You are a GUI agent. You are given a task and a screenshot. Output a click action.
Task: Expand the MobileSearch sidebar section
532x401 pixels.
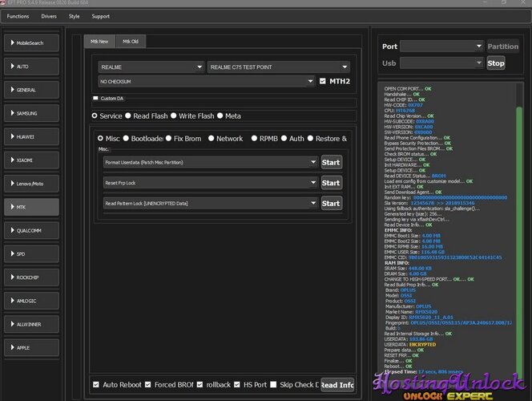(x=31, y=43)
